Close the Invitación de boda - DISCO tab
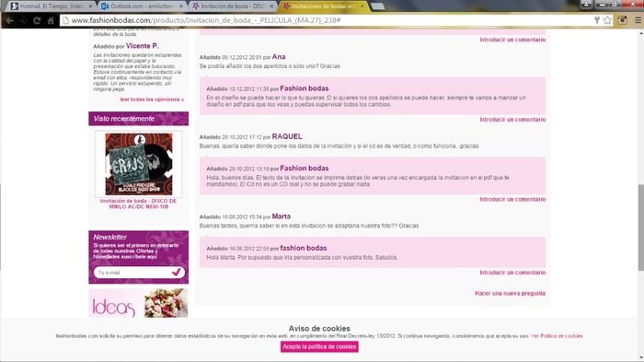 [271, 6]
